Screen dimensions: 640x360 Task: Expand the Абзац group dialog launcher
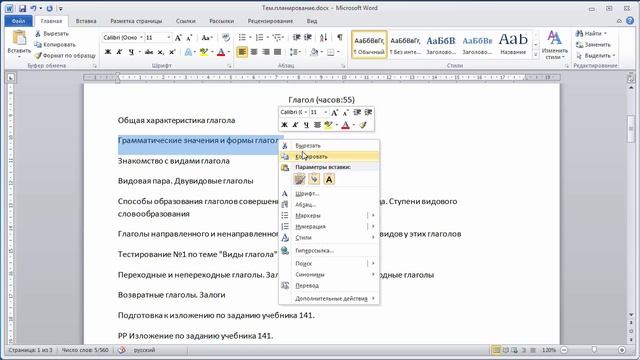(343, 66)
